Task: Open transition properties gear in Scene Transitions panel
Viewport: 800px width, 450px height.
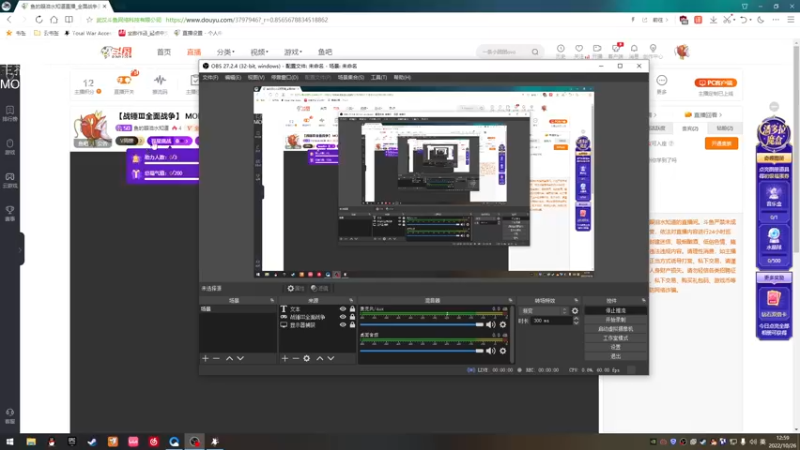Action: coord(575,311)
